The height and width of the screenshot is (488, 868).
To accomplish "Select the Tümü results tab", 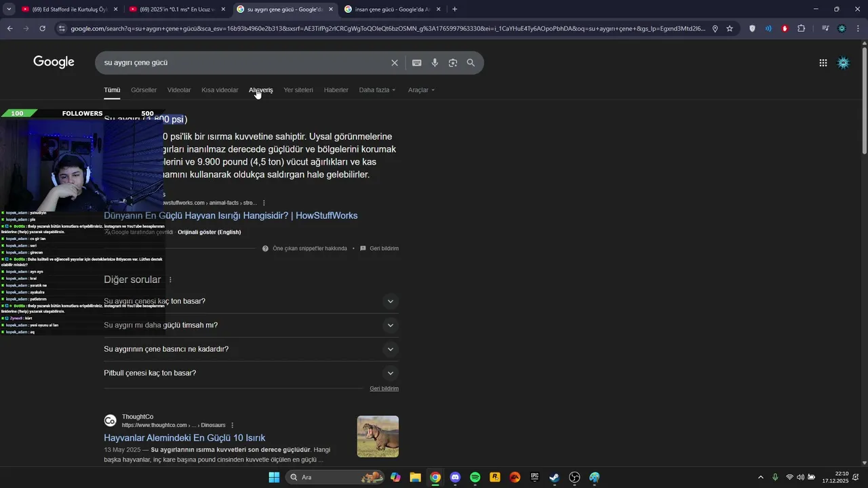I will (112, 89).
